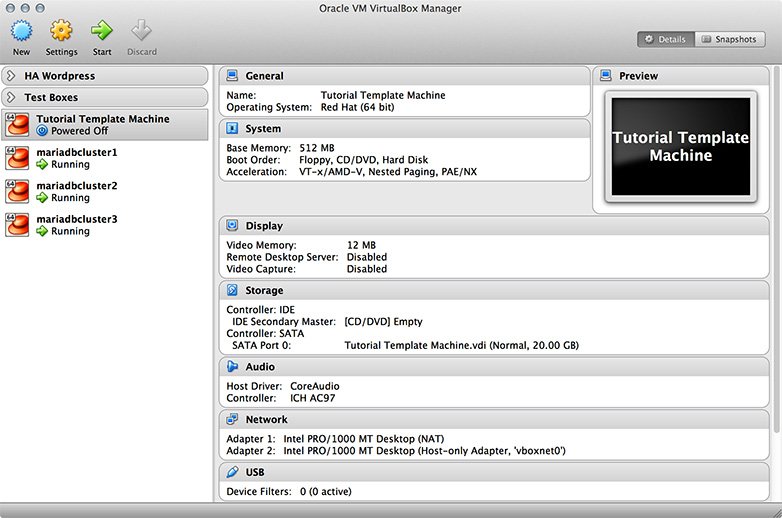
Task: Open Settings gear in the toolbar
Action: [x=61, y=32]
